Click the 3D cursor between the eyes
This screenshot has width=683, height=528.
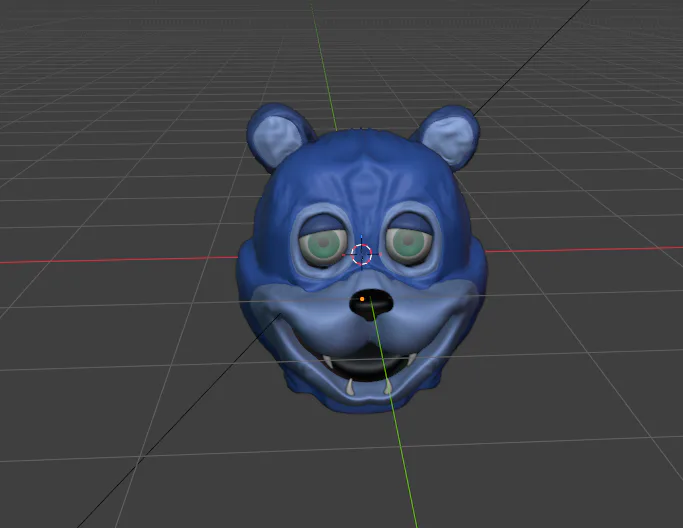click(x=362, y=254)
